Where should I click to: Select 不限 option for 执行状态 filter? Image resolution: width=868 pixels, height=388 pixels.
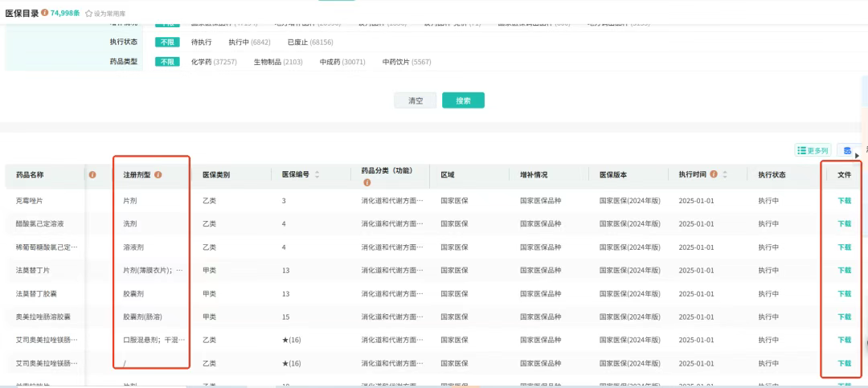167,42
